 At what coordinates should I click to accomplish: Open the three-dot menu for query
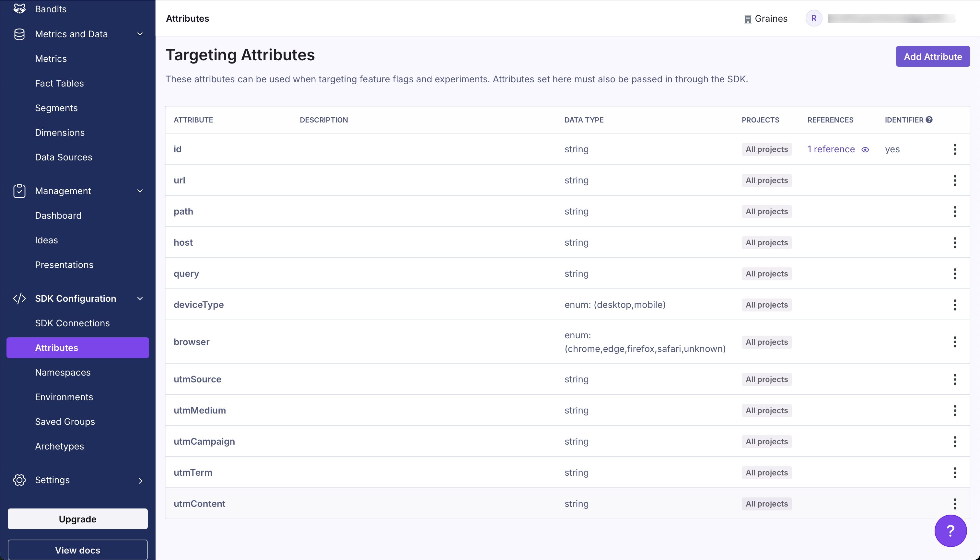click(x=955, y=274)
